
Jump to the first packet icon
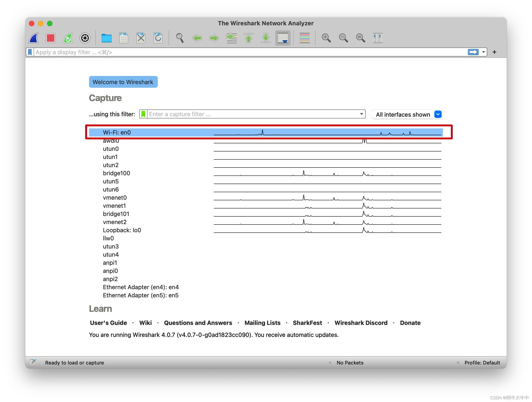coord(249,38)
